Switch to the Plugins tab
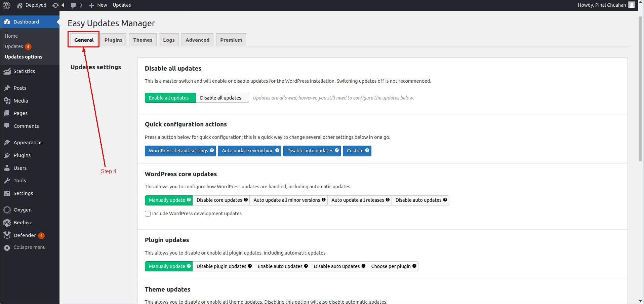Viewport: 644px width, 304px height. pos(113,40)
